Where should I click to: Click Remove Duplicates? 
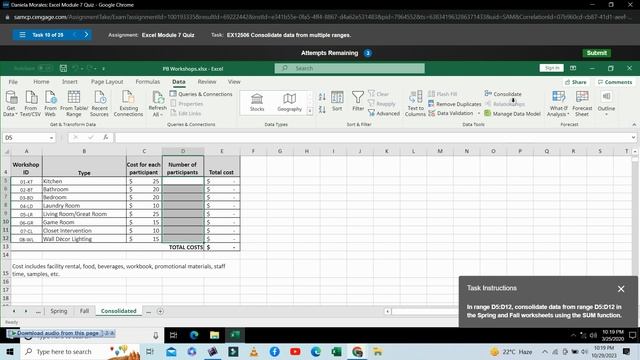click(455, 104)
